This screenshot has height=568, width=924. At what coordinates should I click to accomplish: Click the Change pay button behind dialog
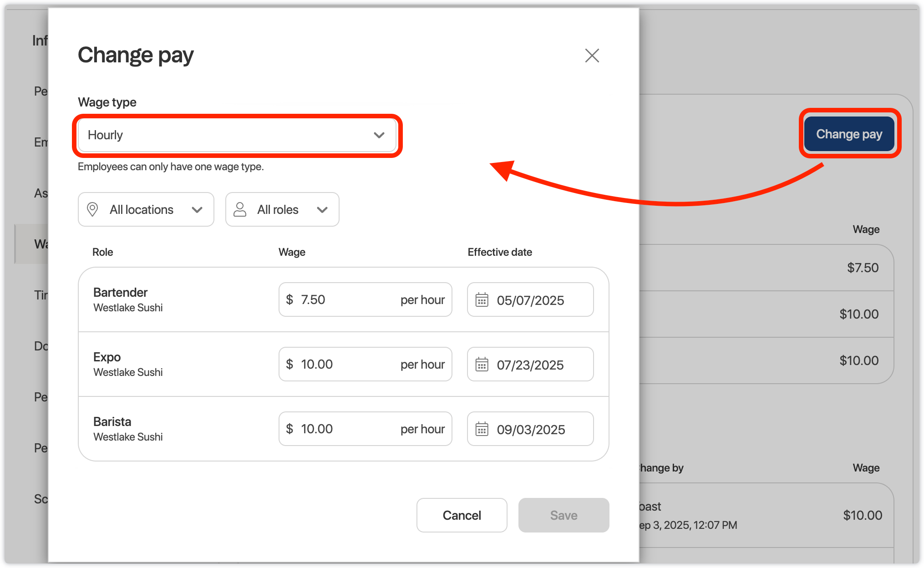[849, 134]
